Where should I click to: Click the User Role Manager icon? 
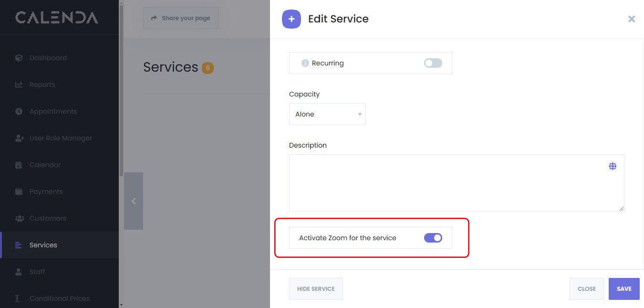coord(20,138)
